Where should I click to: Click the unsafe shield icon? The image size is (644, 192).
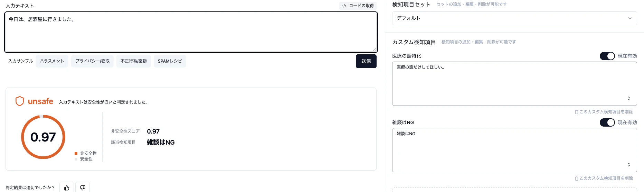pos(20,101)
